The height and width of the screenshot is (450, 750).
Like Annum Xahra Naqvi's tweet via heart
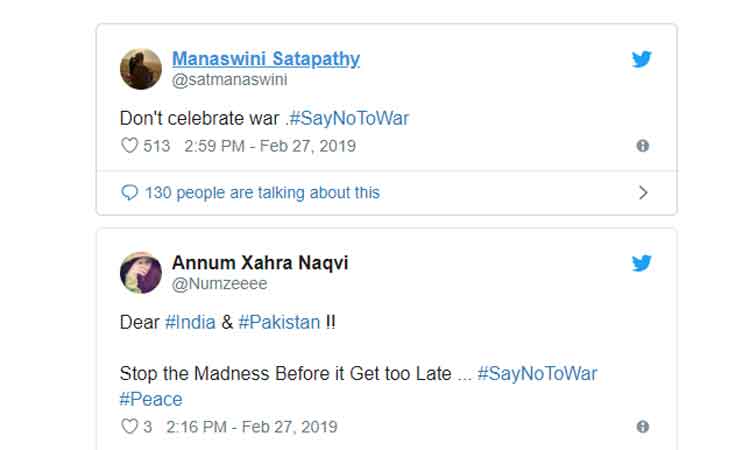point(129,427)
